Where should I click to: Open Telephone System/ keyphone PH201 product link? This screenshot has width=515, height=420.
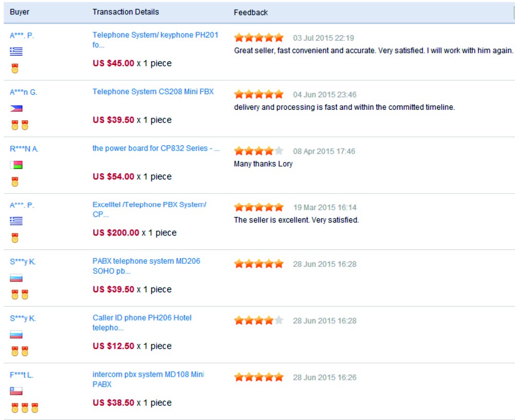pos(156,40)
